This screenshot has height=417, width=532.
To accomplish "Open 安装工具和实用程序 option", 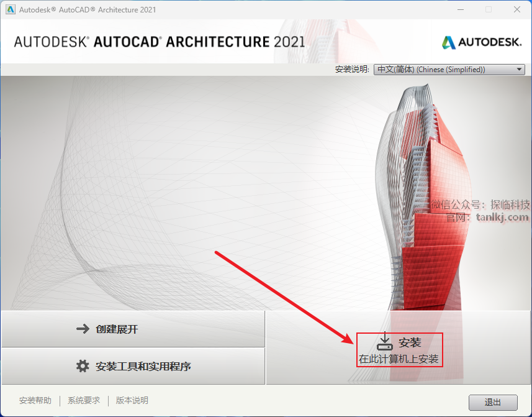I will pyautogui.click(x=133, y=366).
